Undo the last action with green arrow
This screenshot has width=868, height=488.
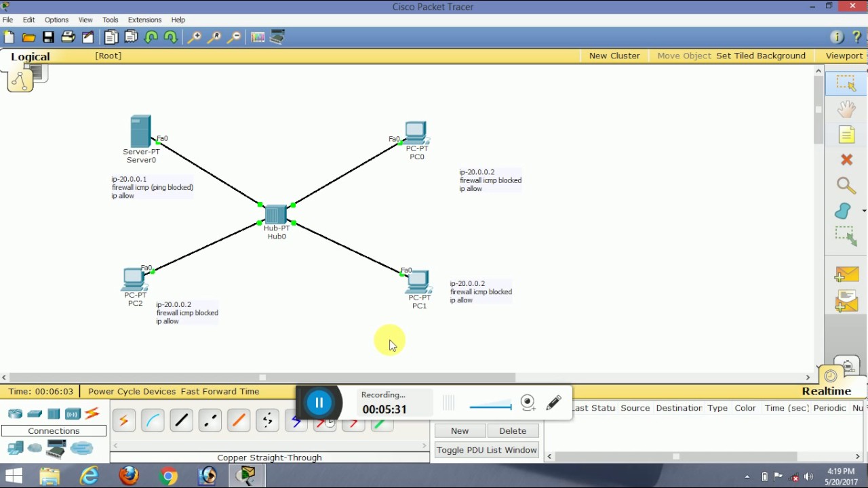click(x=151, y=37)
